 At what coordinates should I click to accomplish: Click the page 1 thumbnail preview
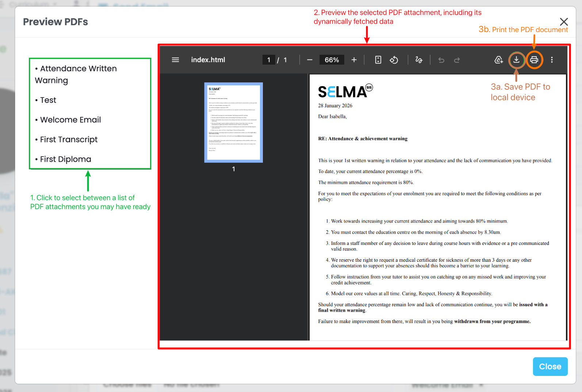233,122
